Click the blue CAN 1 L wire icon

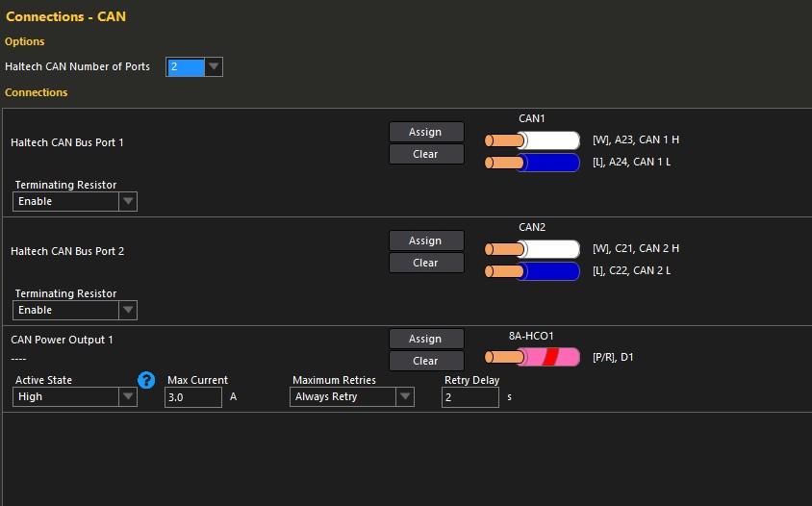(532, 163)
